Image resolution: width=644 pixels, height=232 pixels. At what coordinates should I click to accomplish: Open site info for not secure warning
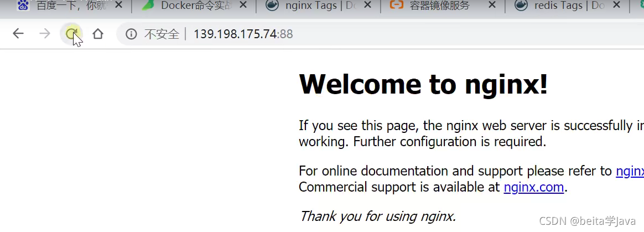tap(131, 34)
